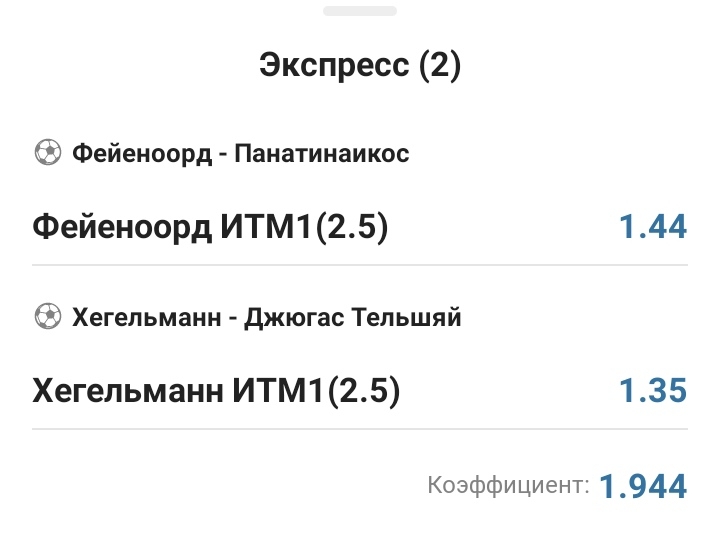This screenshot has height=545, width=720.
Task: Tap the soccer ball icon beside Хегельманн match
Action: [47, 318]
